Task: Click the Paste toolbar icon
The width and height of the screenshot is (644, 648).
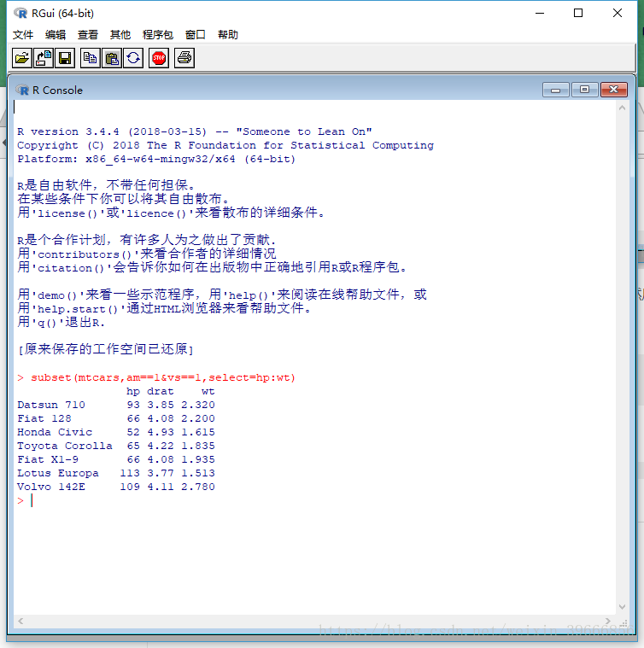Action: [x=112, y=58]
